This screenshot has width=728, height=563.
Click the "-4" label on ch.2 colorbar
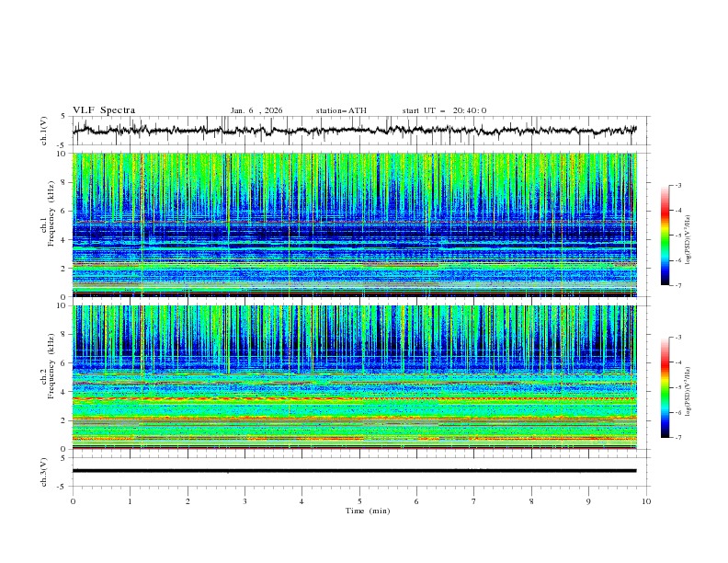pos(678,362)
